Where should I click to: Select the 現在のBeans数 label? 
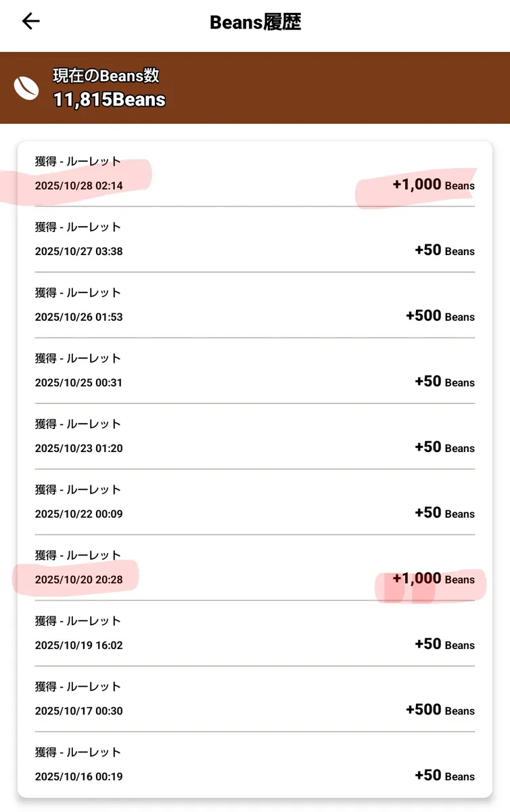point(106,76)
